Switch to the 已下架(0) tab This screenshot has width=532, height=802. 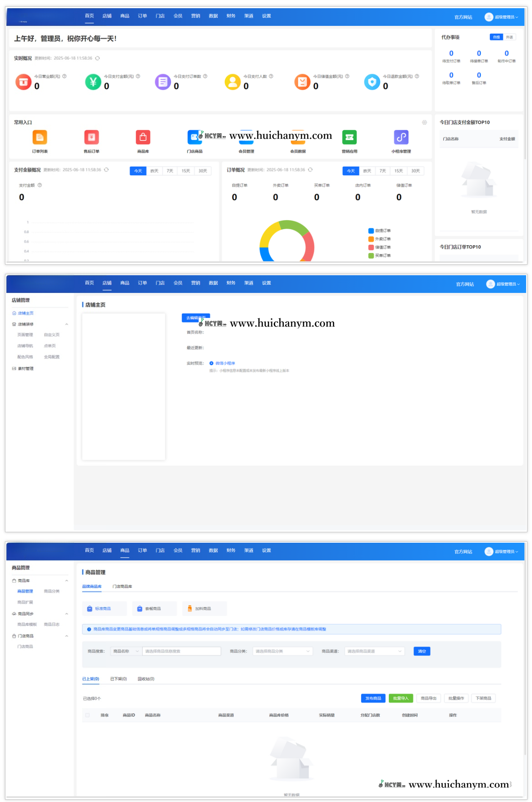pos(118,679)
